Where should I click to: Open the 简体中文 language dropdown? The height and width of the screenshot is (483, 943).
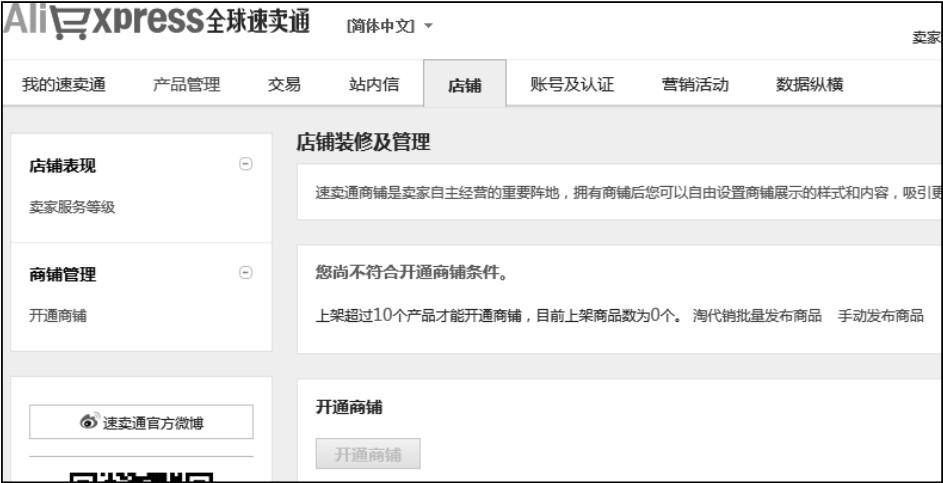click(390, 26)
